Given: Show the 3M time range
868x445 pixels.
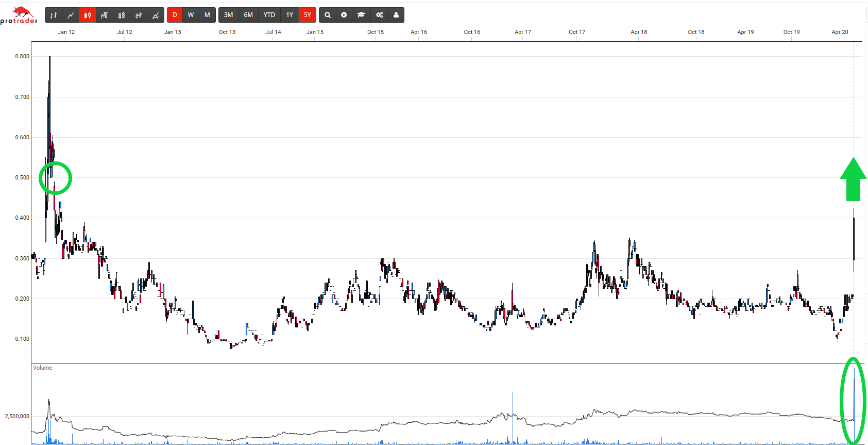Looking at the screenshot, I should click(228, 15).
